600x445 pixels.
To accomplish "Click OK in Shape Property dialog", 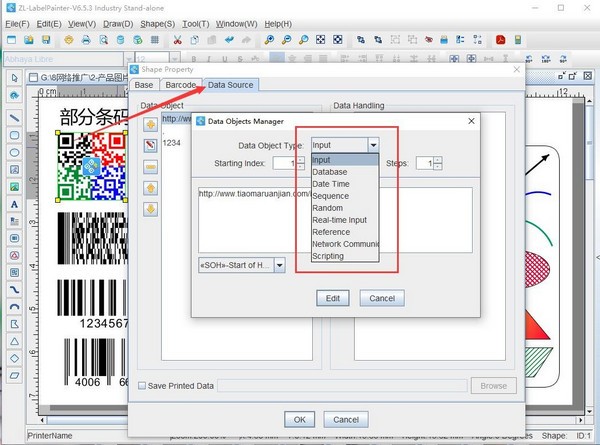I will (299, 419).
